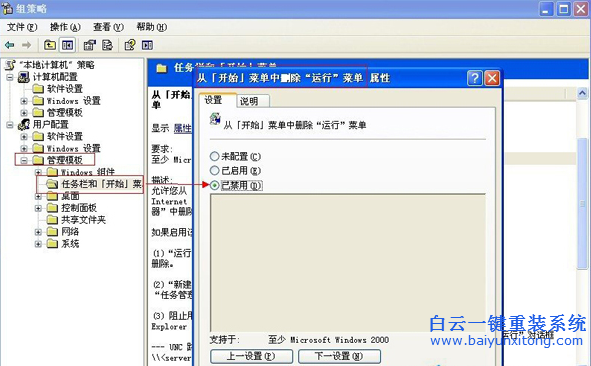Click the 下一设置(N) button

(x=339, y=356)
